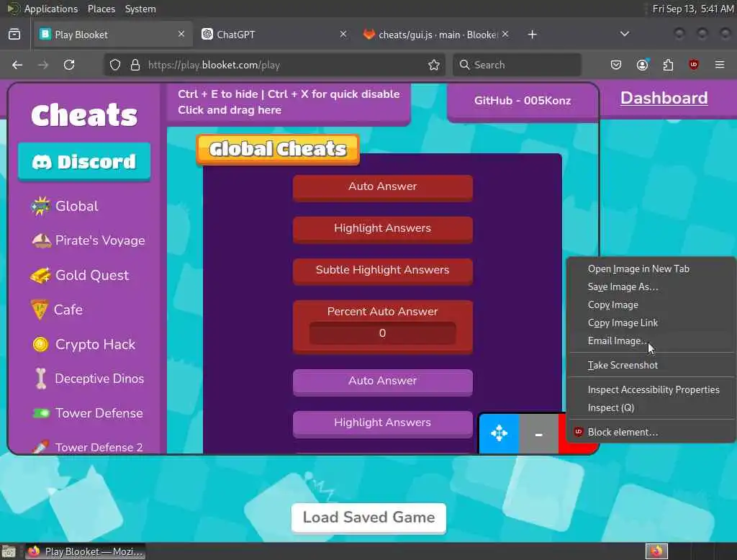The width and height of the screenshot is (737, 560).
Task: Switch to the ChatGPT tab
Action: coord(275,35)
